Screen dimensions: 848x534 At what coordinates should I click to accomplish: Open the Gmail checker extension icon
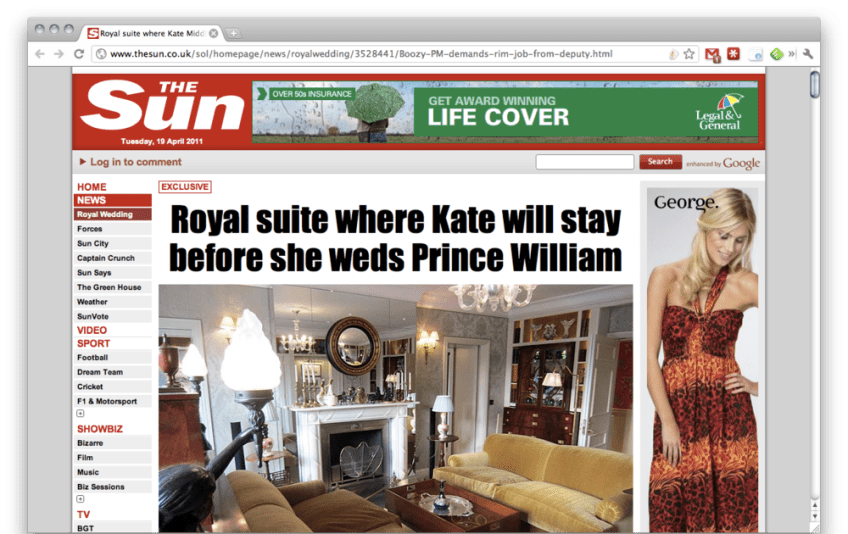[x=712, y=54]
